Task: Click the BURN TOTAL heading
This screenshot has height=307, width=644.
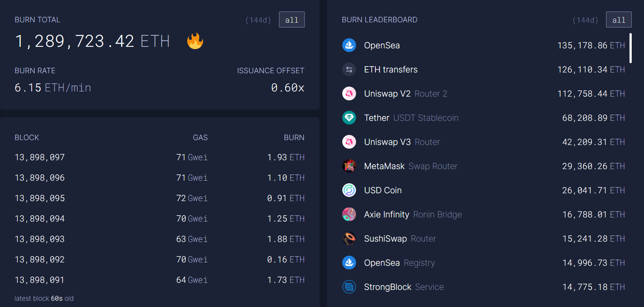Action: click(37, 20)
